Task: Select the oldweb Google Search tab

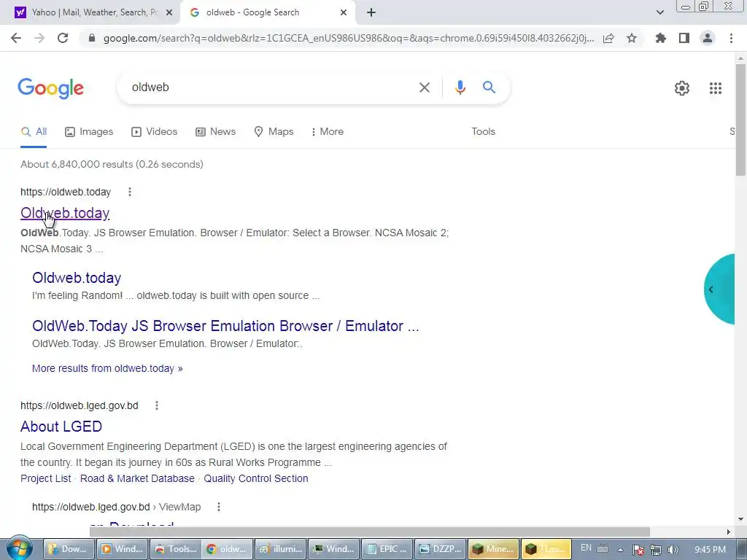Action: tap(267, 13)
